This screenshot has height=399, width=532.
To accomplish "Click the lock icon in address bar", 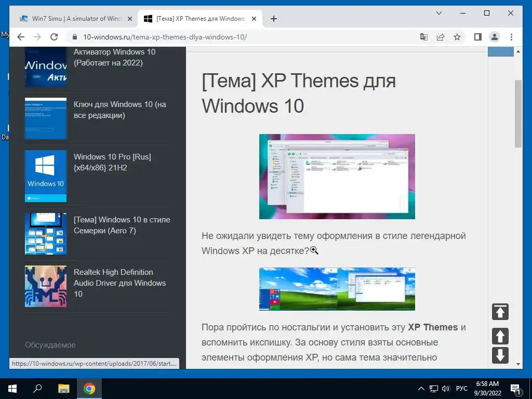I will [75, 37].
